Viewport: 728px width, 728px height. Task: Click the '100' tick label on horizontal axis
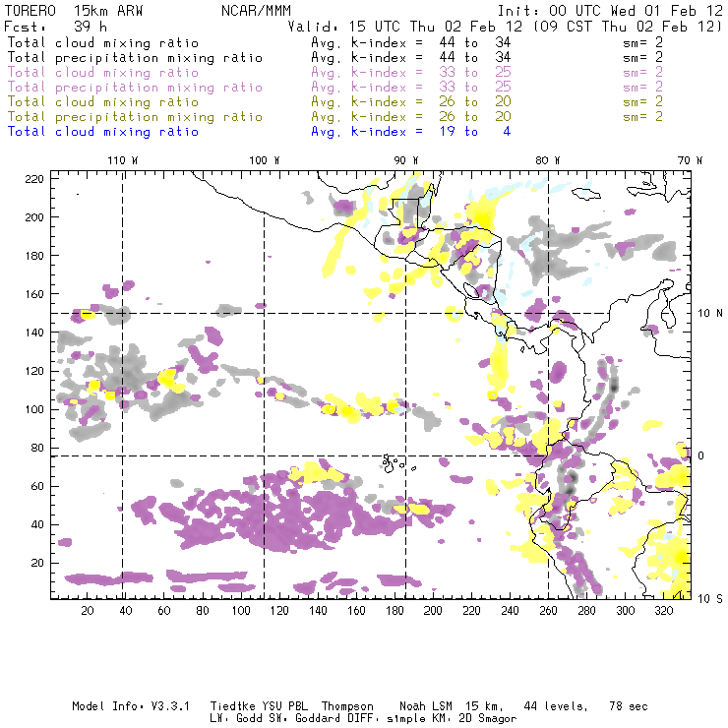pos(241,611)
